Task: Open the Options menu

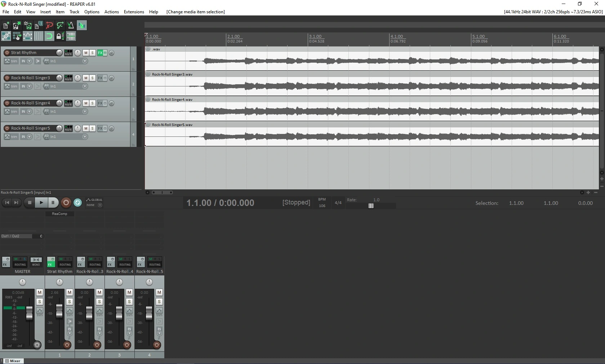Action: tap(92, 12)
